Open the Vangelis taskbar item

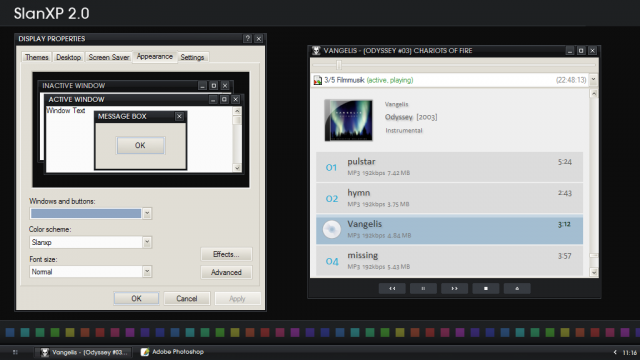(84, 352)
